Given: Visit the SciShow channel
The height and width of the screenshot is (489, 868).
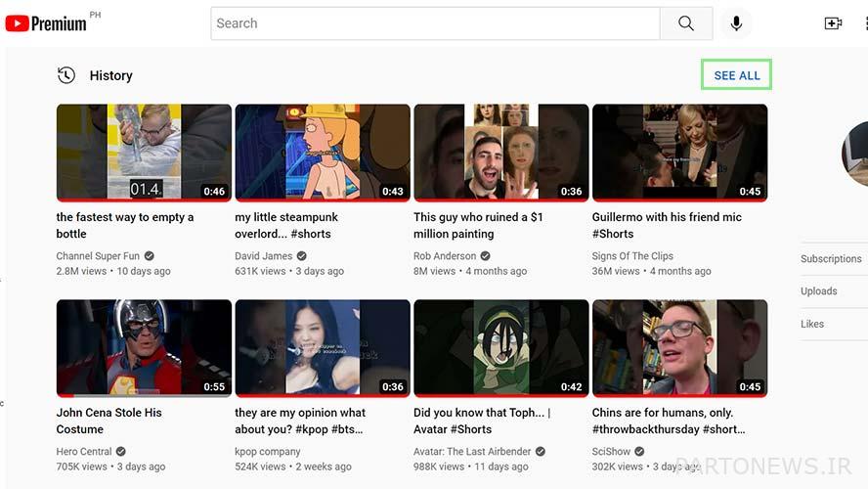Looking at the screenshot, I should pyautogui.click(x=611, y=451).
